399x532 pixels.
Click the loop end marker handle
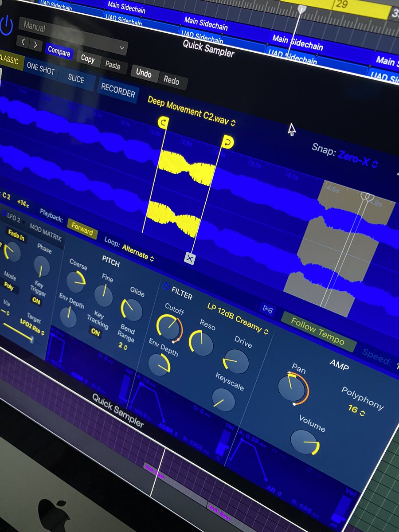[x=228, y=142]
